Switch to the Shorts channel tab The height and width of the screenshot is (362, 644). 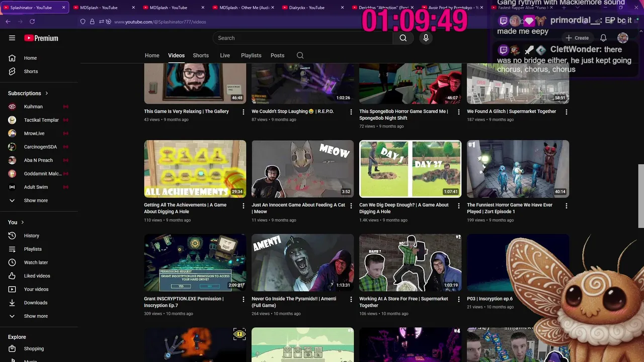click(201, 55)
